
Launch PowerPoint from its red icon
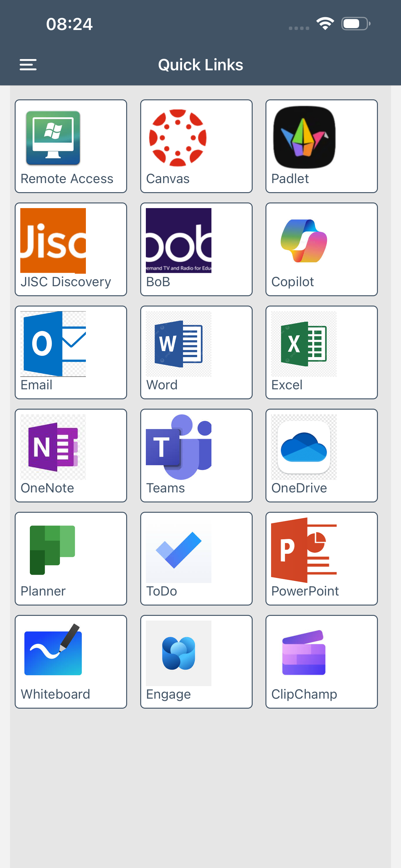tap(304, 550)
